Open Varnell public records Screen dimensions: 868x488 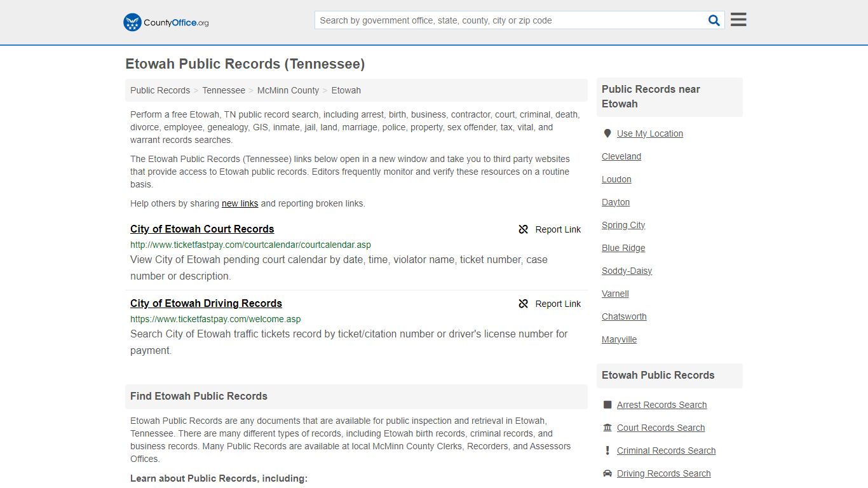[615, 294]
